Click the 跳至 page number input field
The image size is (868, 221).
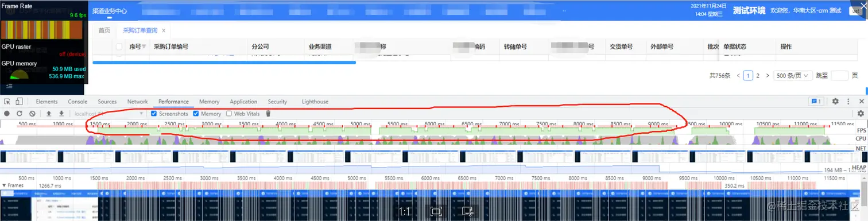pyautogui.click(x=839, y=75)
